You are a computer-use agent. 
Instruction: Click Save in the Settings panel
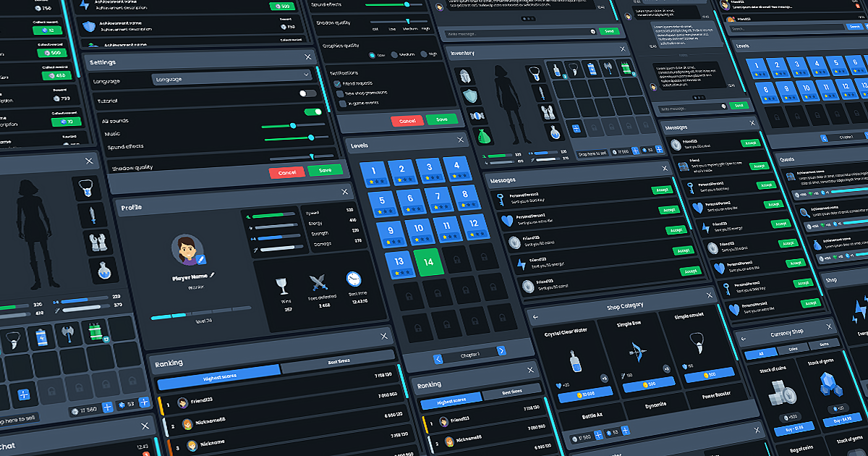point(324,170)
